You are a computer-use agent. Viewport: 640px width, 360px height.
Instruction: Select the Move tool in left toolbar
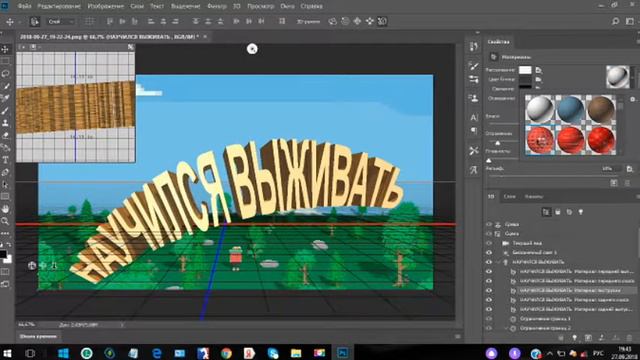coord(5,49)
